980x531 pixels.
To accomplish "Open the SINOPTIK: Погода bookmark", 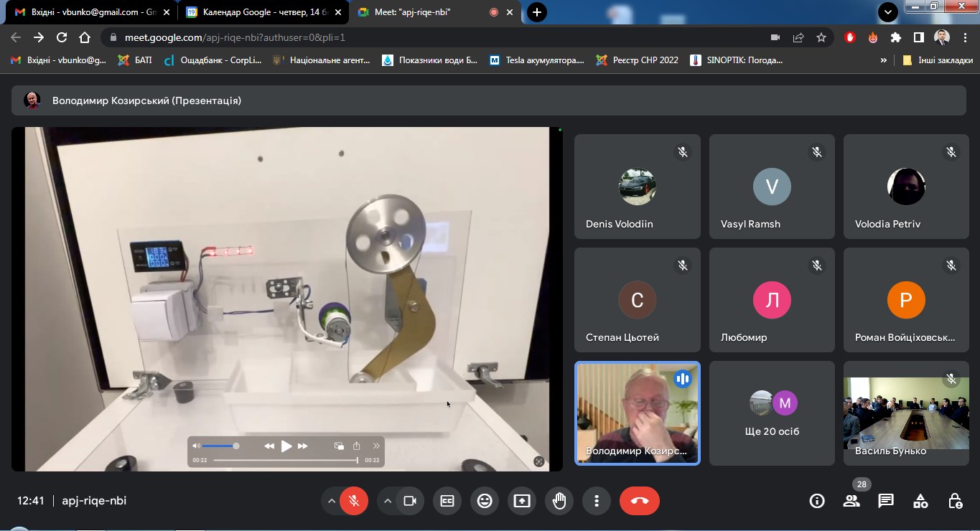I will (x=737, y=60).
